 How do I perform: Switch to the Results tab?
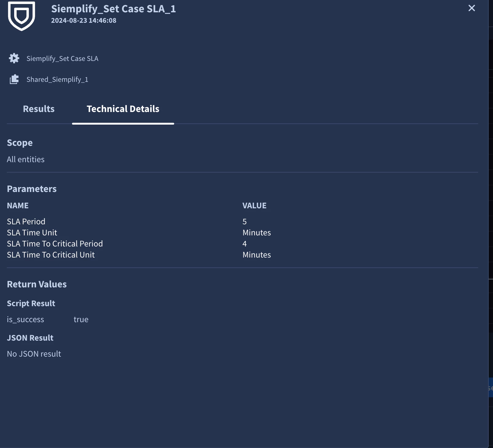pyautogui.click(x=39, y=109)
